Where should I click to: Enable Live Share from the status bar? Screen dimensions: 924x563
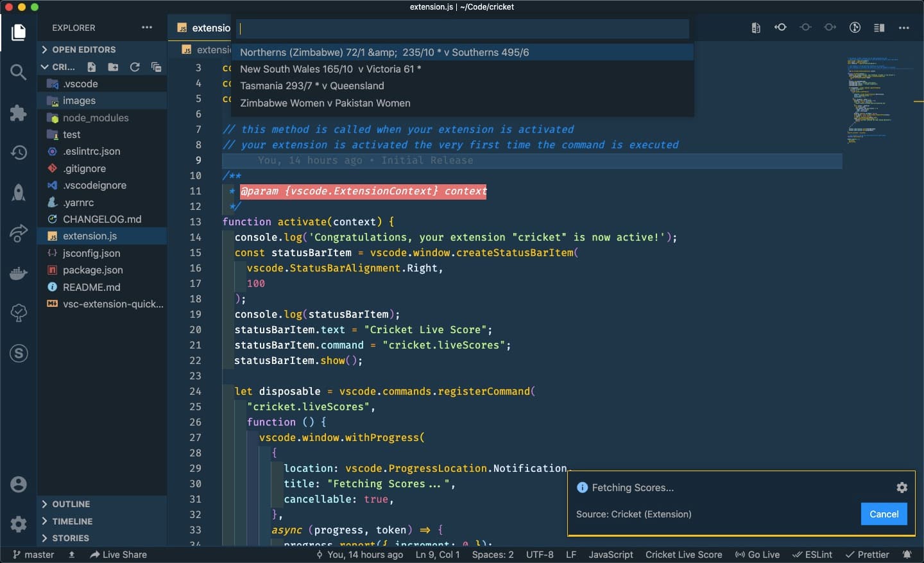coord(119,554)
